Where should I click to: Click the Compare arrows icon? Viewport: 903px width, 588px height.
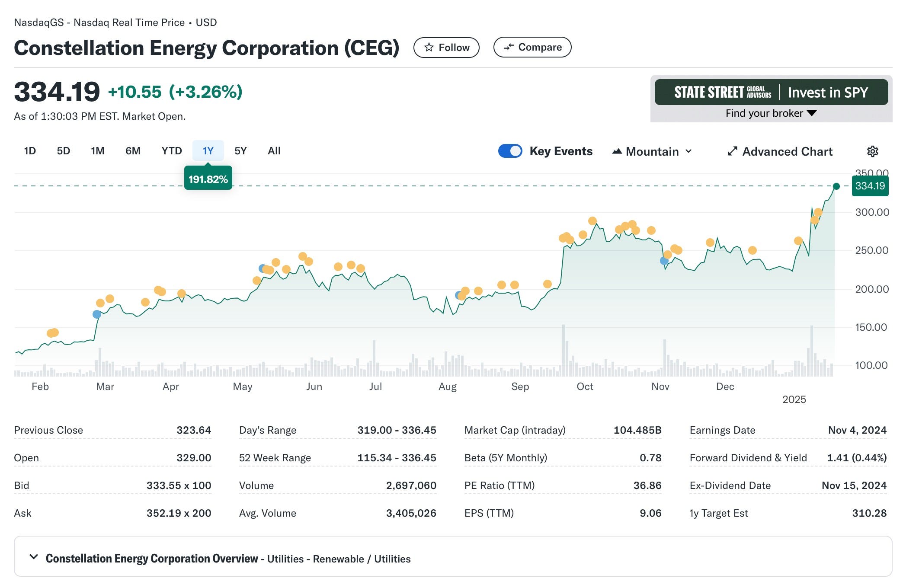tap(509, 47)
